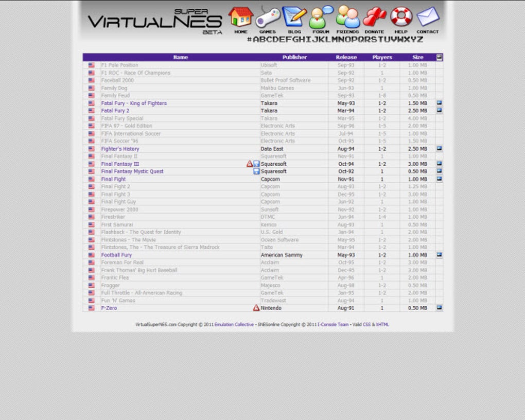Open Fighter's History game link
The image size is (525, 420).
pyautogui.click(x=120, y=149)
